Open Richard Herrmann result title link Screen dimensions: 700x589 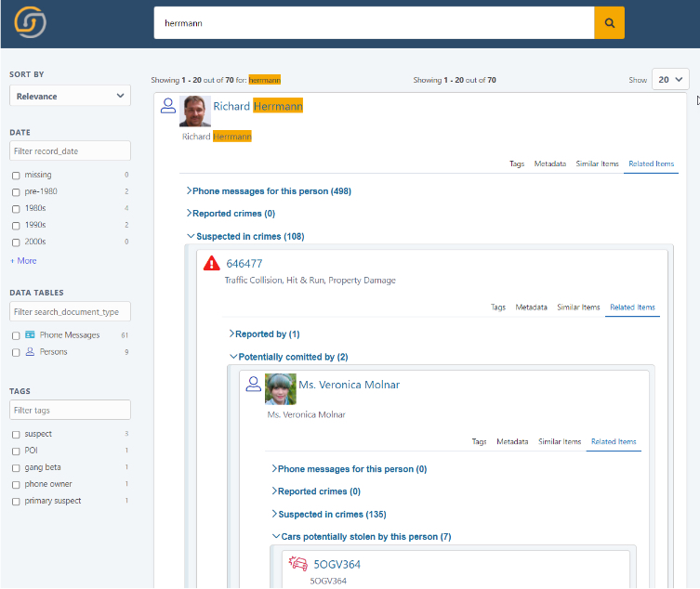tap(258, 106)
